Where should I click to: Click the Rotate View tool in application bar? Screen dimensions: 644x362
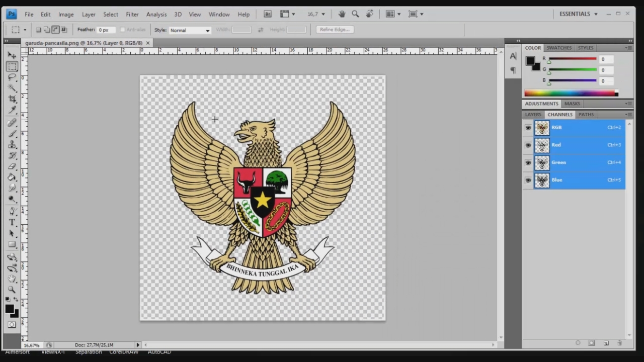(x=370, y=14)
